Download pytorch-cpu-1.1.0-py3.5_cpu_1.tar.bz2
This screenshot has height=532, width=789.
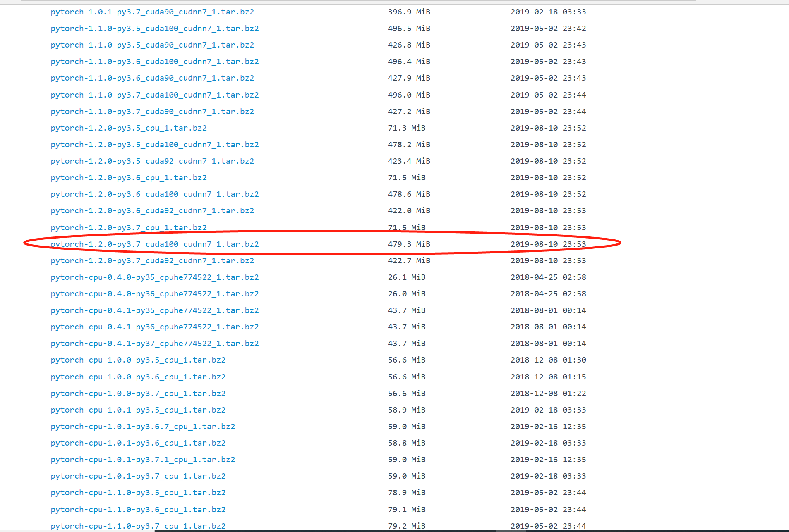[x=138, y=493]
